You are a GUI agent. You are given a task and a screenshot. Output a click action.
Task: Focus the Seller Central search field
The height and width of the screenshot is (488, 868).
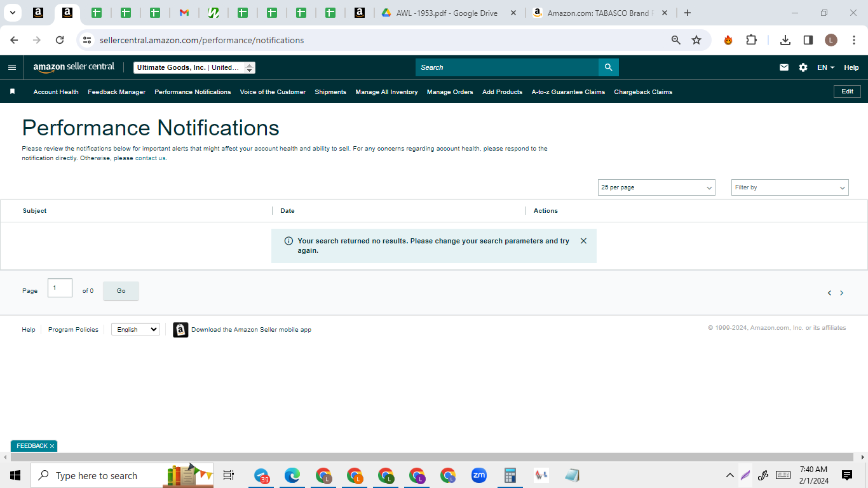(507, 67)
